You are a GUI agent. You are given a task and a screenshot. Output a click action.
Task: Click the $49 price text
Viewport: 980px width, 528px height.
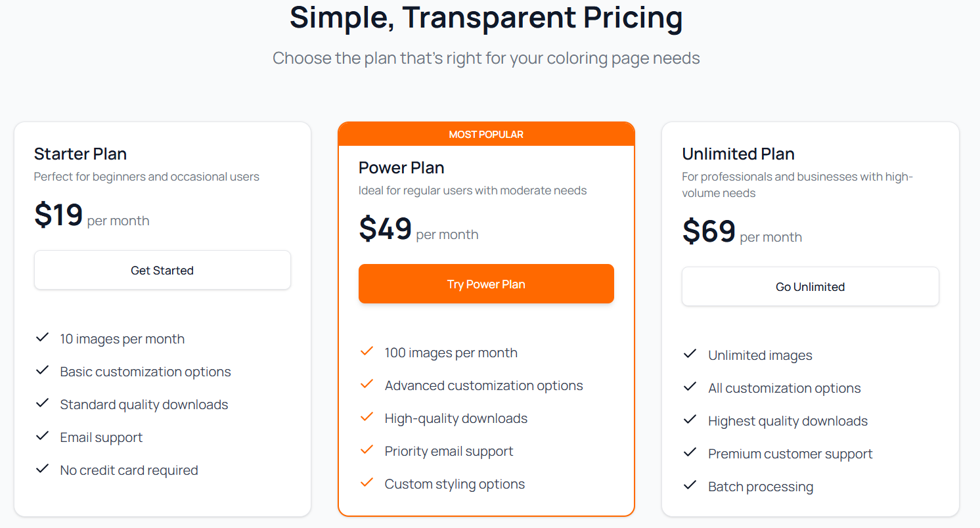tap(386, 229)
